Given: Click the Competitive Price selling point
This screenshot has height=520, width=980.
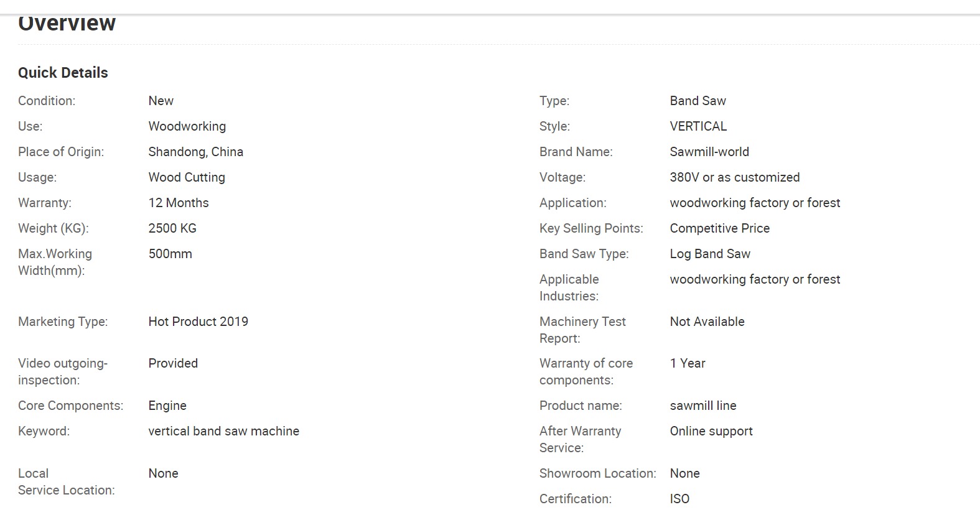Looking at the screenshot, I should coord(719,228).
